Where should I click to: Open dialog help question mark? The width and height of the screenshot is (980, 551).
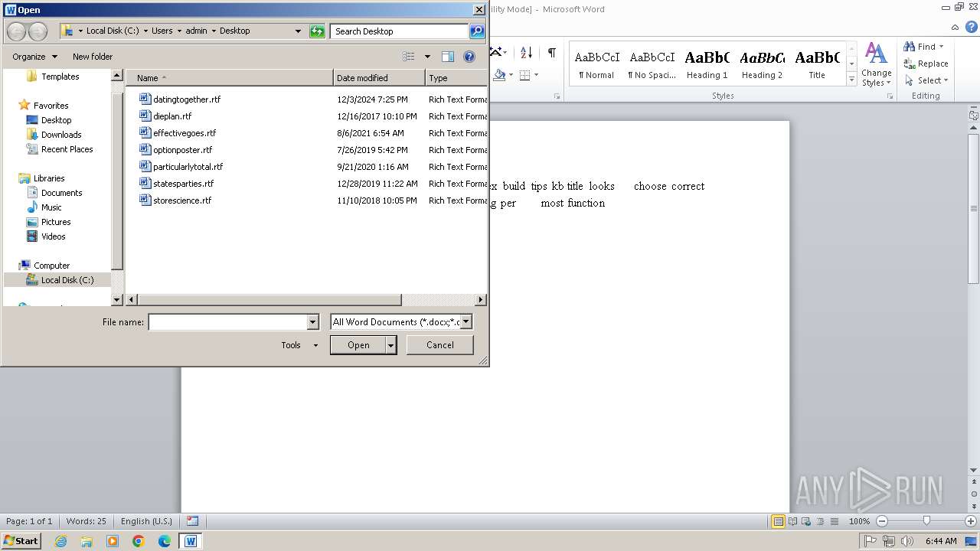[x=469, y=57]
